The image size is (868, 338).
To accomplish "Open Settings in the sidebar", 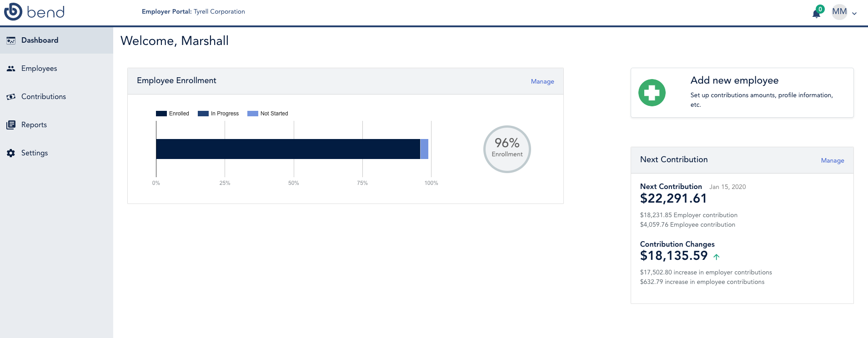I will [x=56, y=153].
